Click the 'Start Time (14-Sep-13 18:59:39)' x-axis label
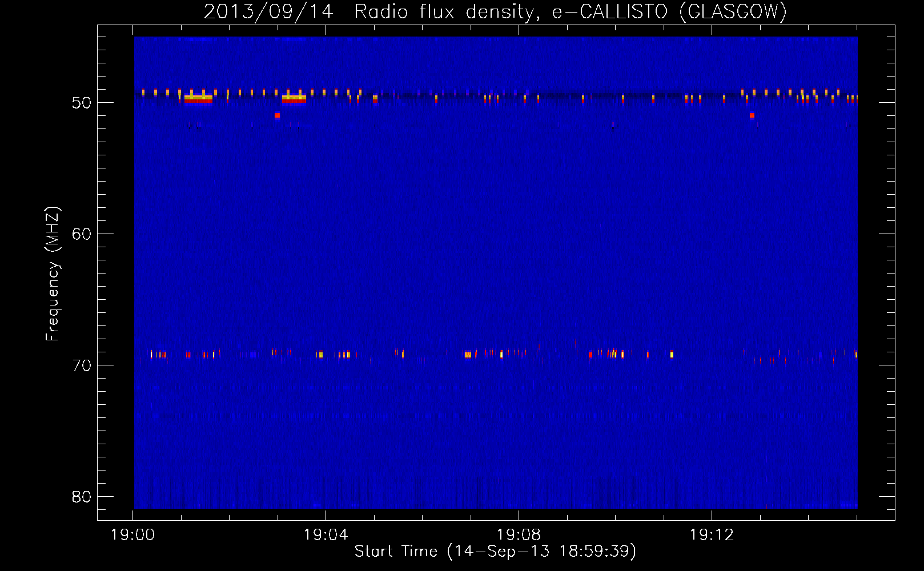This screenshot has height=571, width=924. click(495, 552)
